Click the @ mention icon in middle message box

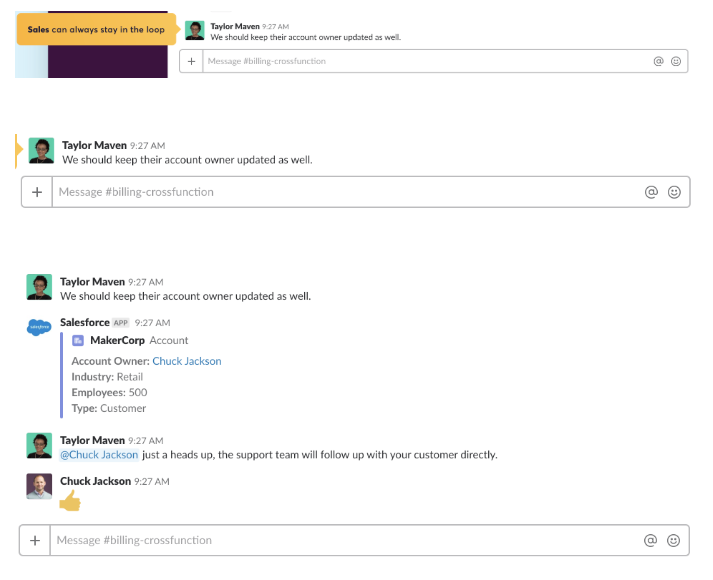tap(651, 192)
